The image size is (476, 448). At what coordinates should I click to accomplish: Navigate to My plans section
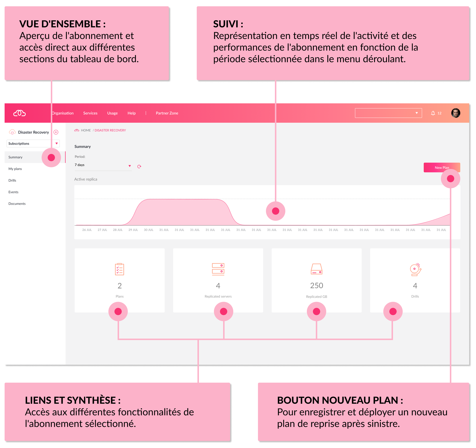coord(15,168)
